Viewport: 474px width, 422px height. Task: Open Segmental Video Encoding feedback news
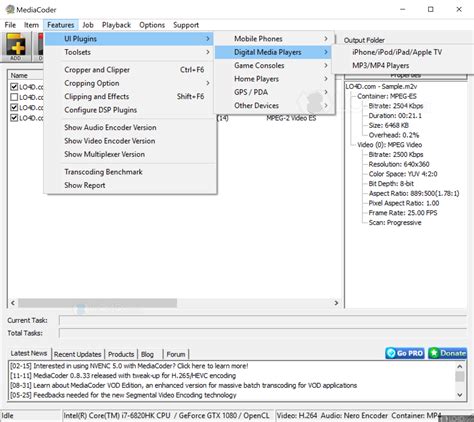click(123, 395)
